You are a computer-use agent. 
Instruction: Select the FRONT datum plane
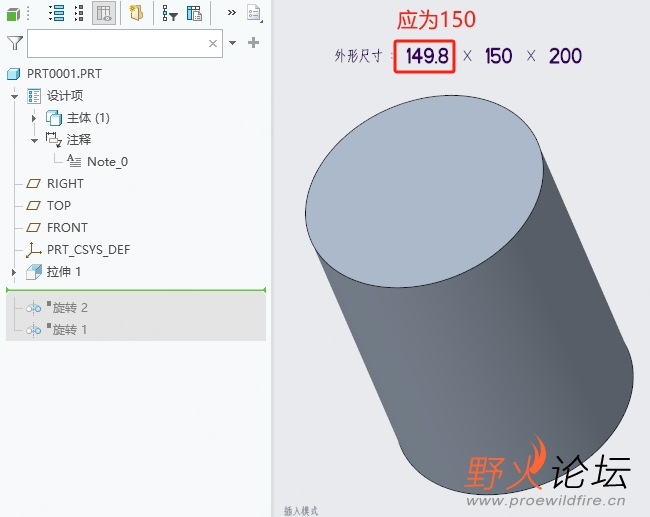(x=67, y=228)
